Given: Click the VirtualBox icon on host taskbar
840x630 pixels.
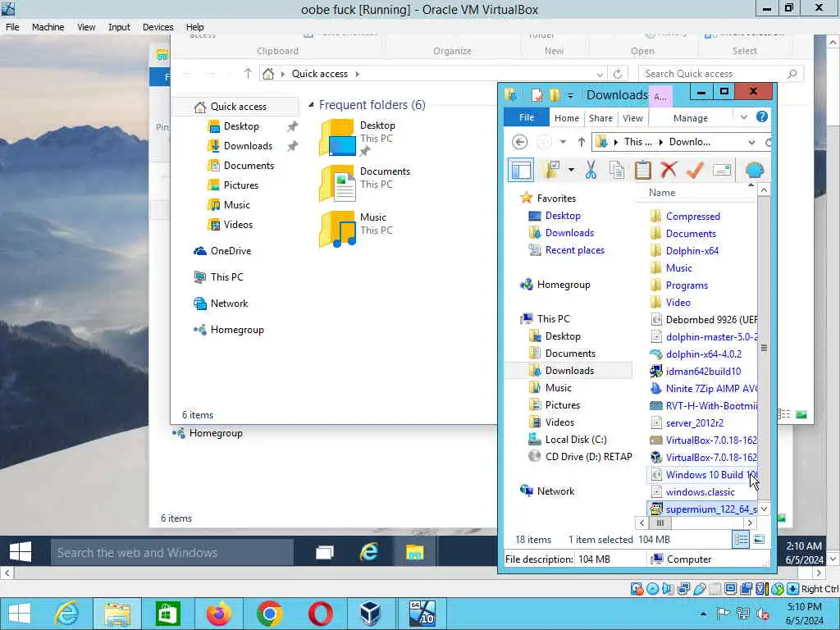Looking at the screenshot, I should (370, 614).
